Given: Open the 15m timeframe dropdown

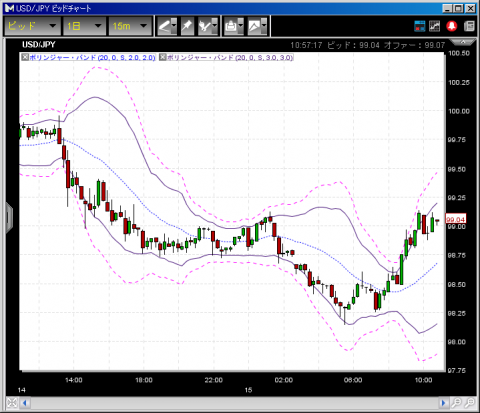Looking at the screenshot, I should click(130, 26).
